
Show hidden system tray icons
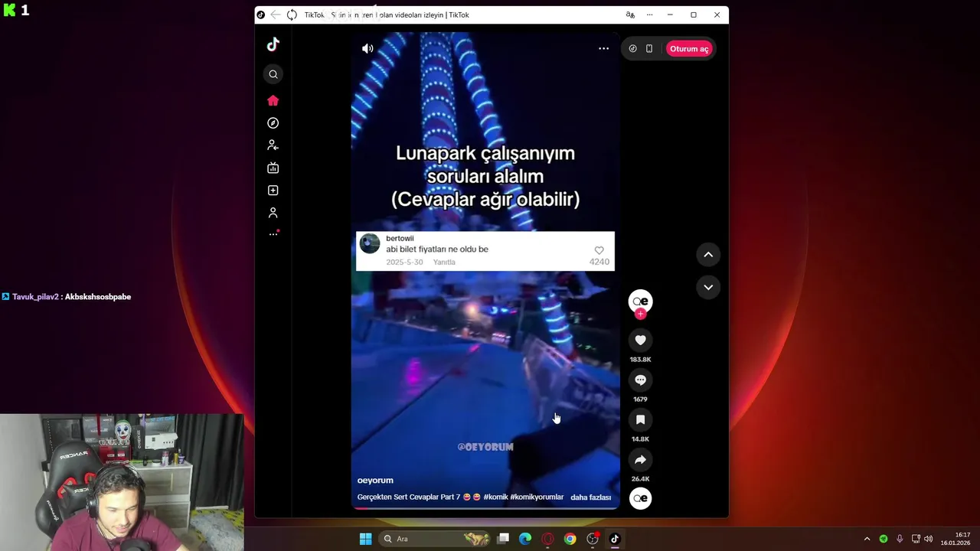(x=867, y=539)
